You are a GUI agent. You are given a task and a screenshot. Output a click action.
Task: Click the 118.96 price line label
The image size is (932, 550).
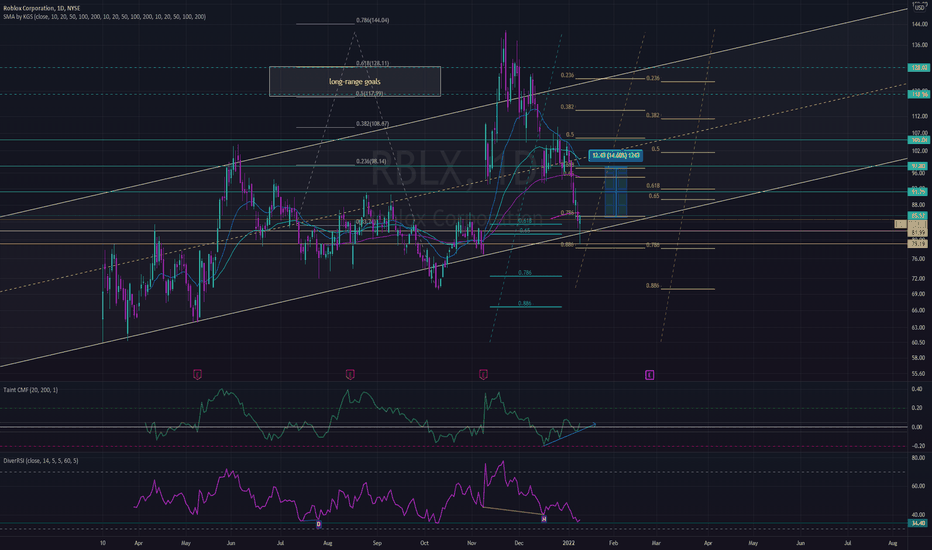coord(918,95)
